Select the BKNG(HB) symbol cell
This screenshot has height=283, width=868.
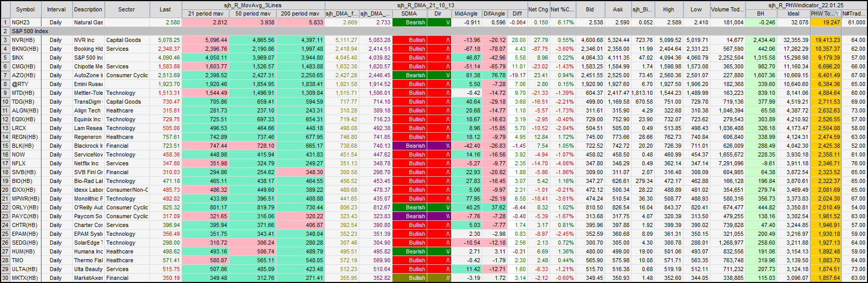coord(25,49)
